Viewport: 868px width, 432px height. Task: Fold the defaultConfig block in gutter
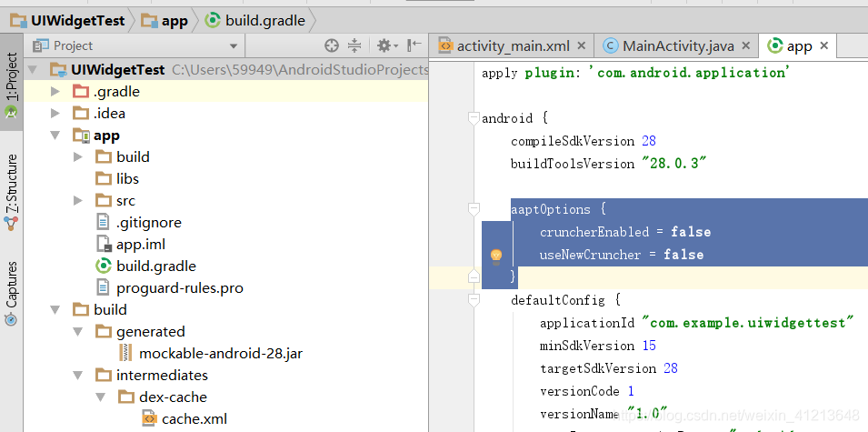coord(474,300)
